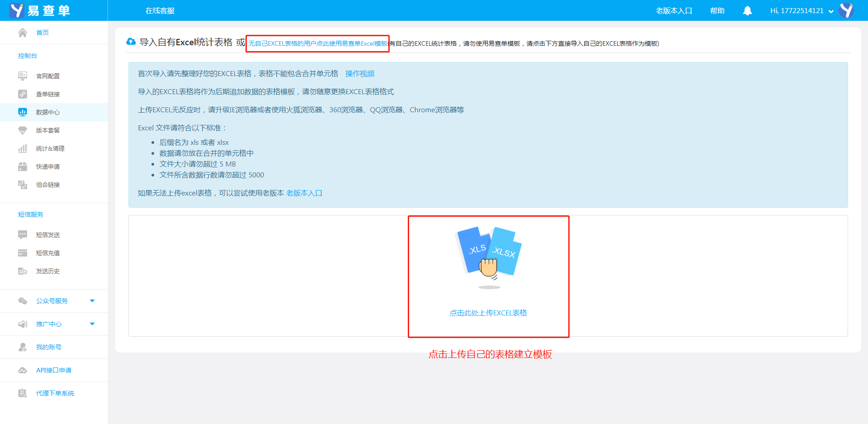Open the account dropdown next to phone number
The height and width of the screenshot is (424, 868).
coord(831,11)
